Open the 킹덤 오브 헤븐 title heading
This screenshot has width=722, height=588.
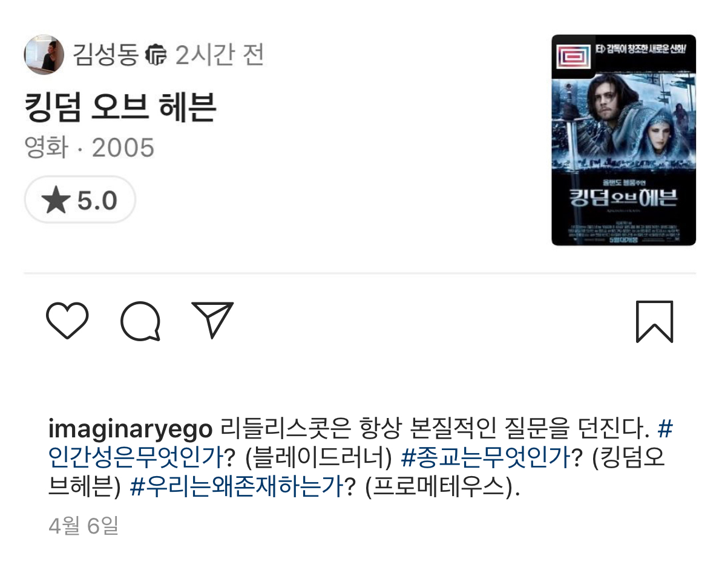120,106
